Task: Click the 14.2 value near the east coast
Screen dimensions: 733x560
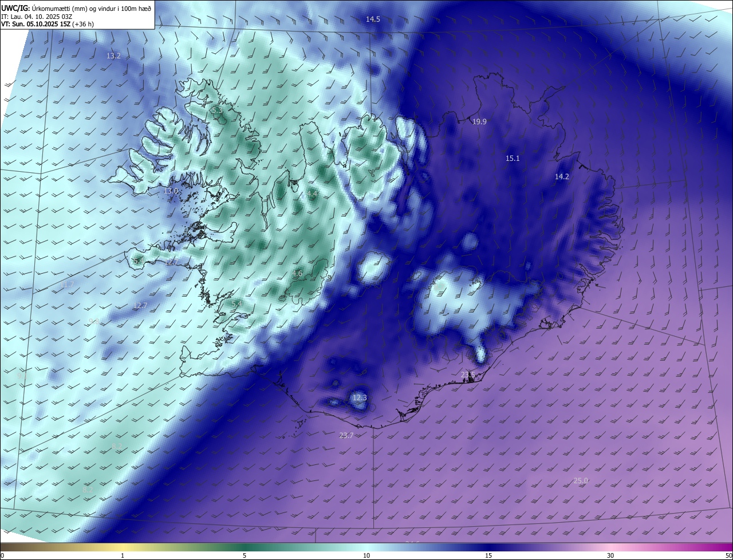Action: coord(562,177)
